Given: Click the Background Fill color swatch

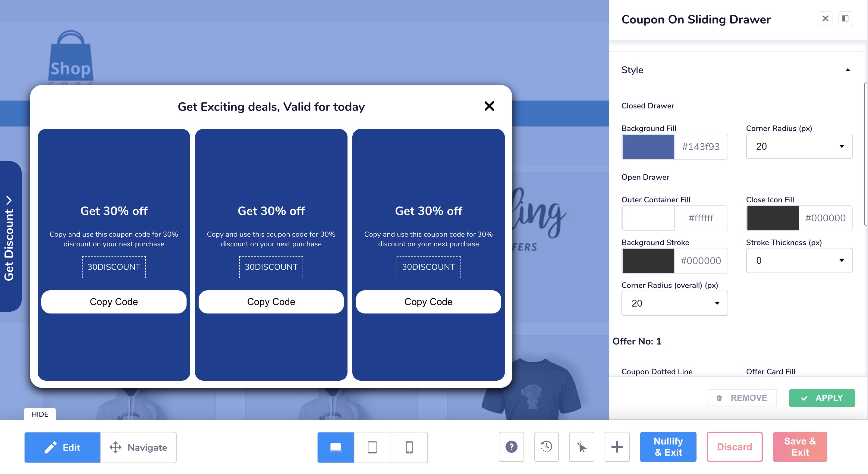Looking at the screenshot, I should [x=647, y=147].
